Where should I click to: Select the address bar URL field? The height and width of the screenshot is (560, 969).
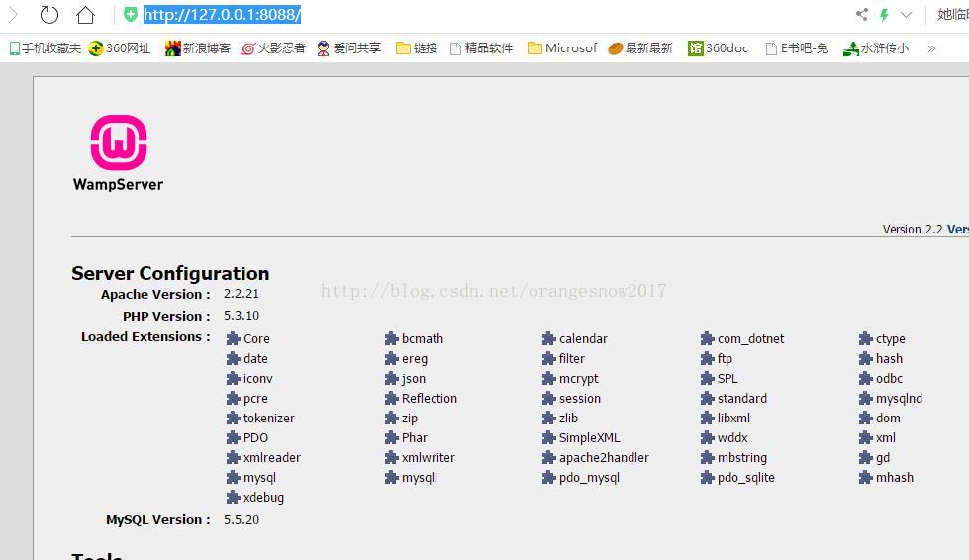(x=222, y=14)
